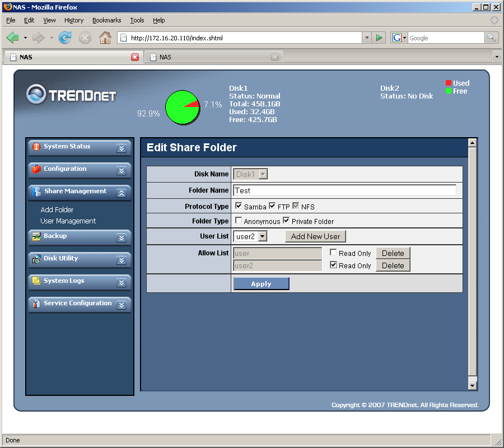Click the Disk Utility icon

click(36, 259)
